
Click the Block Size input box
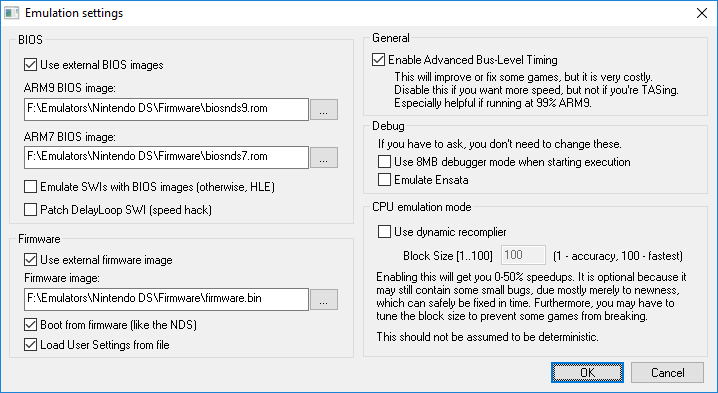523,255
